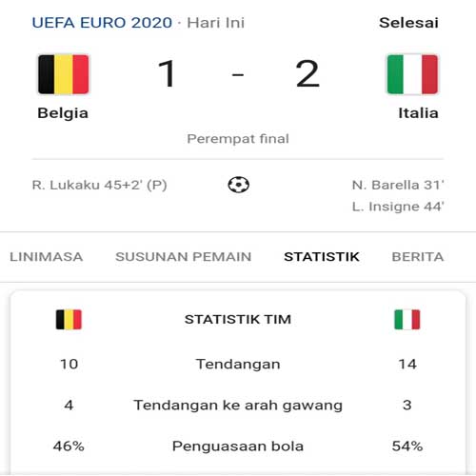Open the UEFA EURO 2020 link
Viewport: 476px width, 476px height.
pos(102,23)
